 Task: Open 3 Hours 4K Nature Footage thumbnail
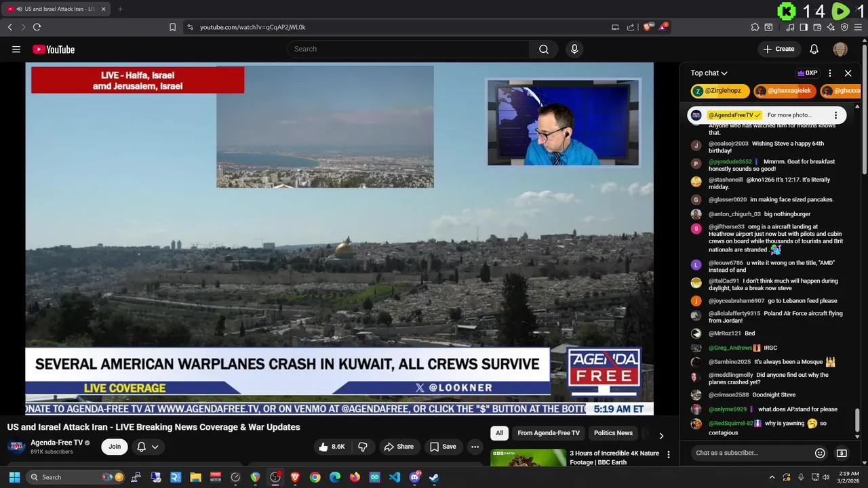pos(528,457)
